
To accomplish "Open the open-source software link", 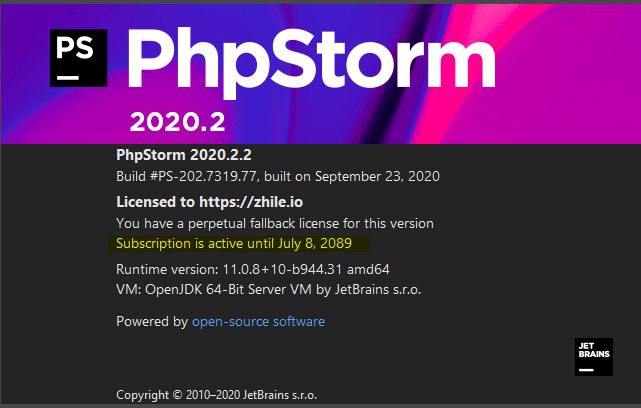I will click(x=258, y=321).
